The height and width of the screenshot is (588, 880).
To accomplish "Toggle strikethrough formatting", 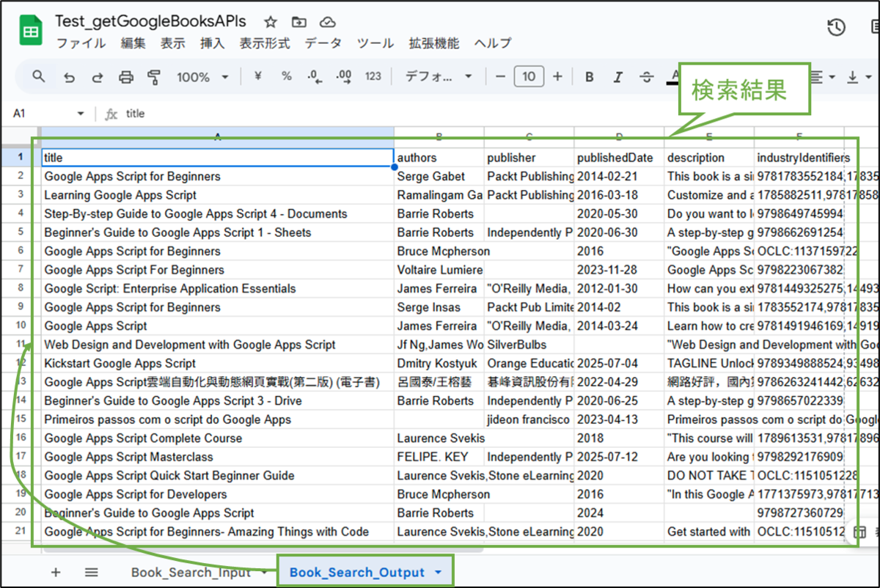I will point(646,77).
